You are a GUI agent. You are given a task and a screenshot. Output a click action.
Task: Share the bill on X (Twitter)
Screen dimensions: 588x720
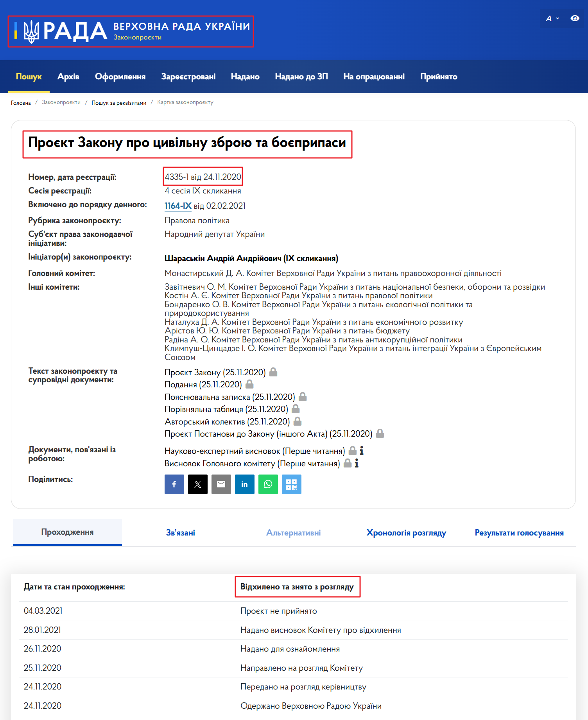pos(198,484)
